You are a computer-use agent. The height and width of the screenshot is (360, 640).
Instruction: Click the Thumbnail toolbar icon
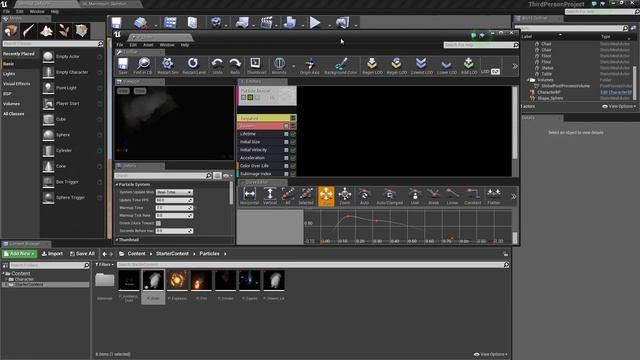tap(256, 63)
